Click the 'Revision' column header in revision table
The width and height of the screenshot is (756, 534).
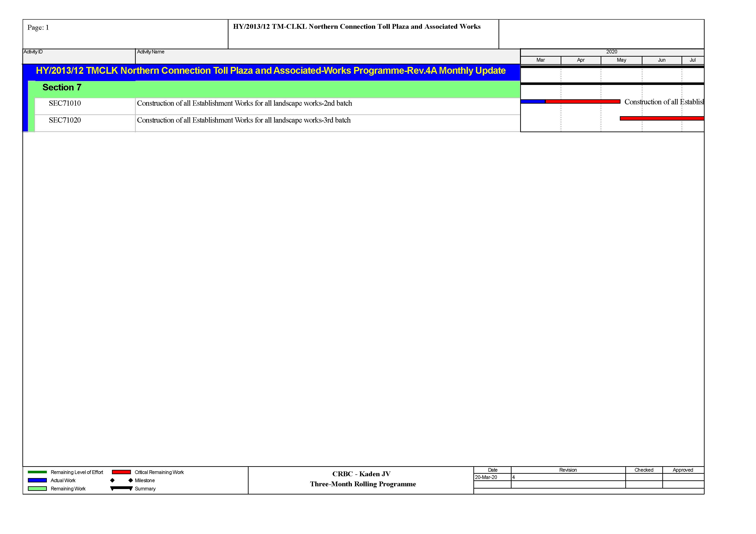(568, 470)
